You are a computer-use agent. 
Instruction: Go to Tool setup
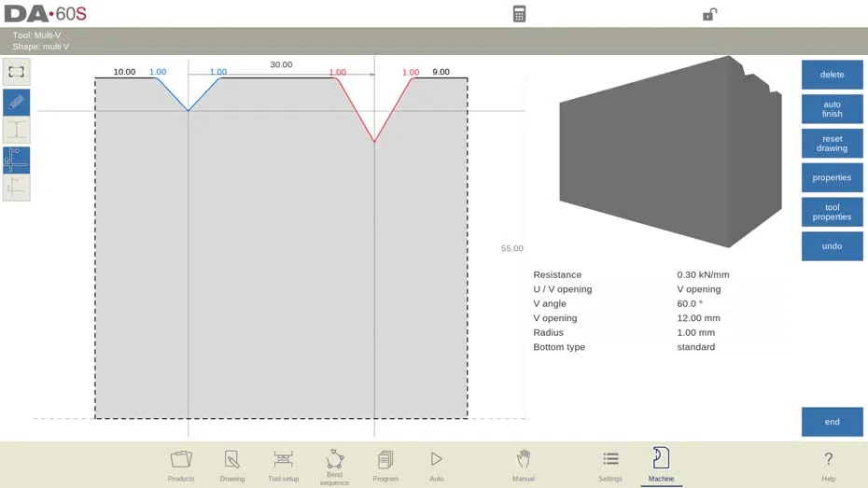283,466
